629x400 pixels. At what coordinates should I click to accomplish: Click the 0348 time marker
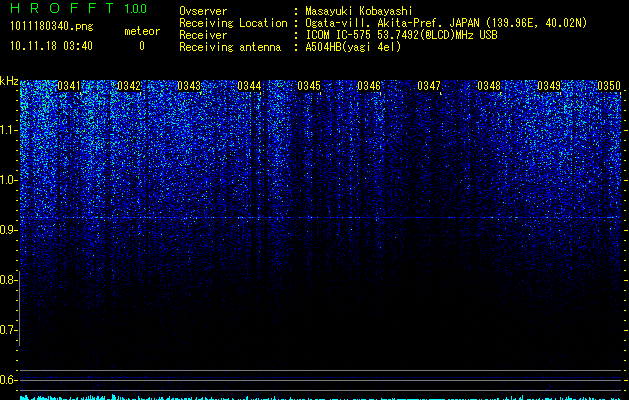489,86
